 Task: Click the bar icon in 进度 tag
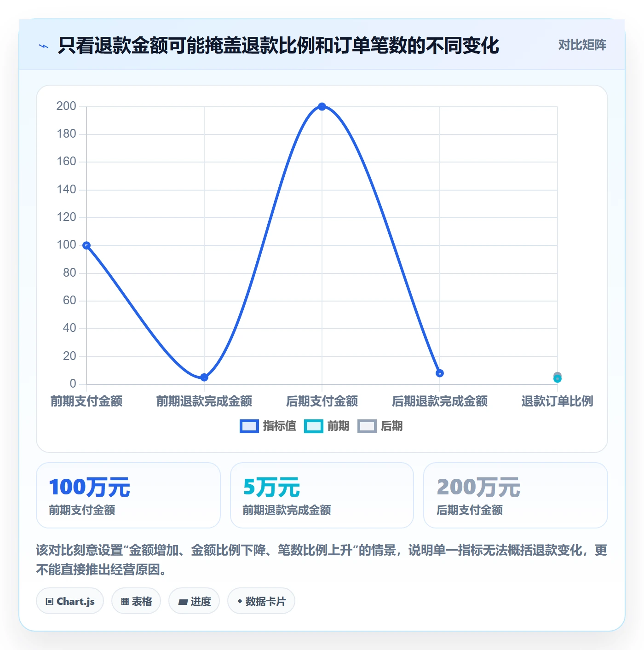[x=183, y=602]
